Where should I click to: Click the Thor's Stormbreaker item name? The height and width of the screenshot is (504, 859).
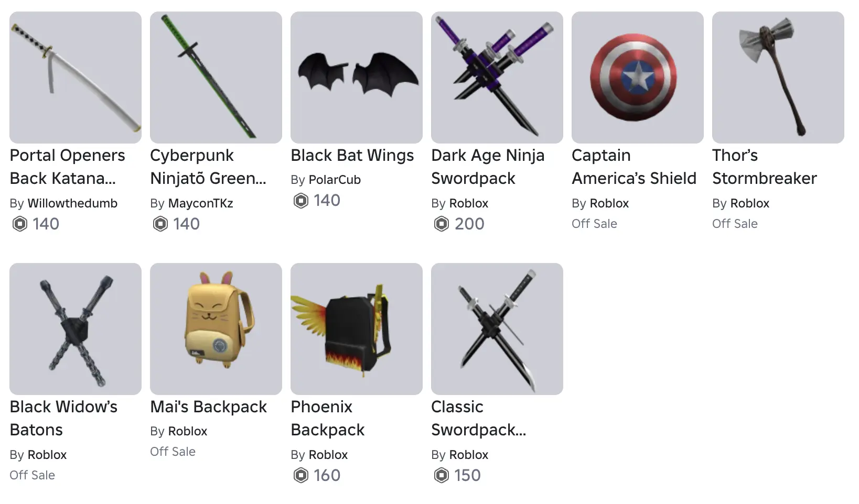(x=764, y=167)
